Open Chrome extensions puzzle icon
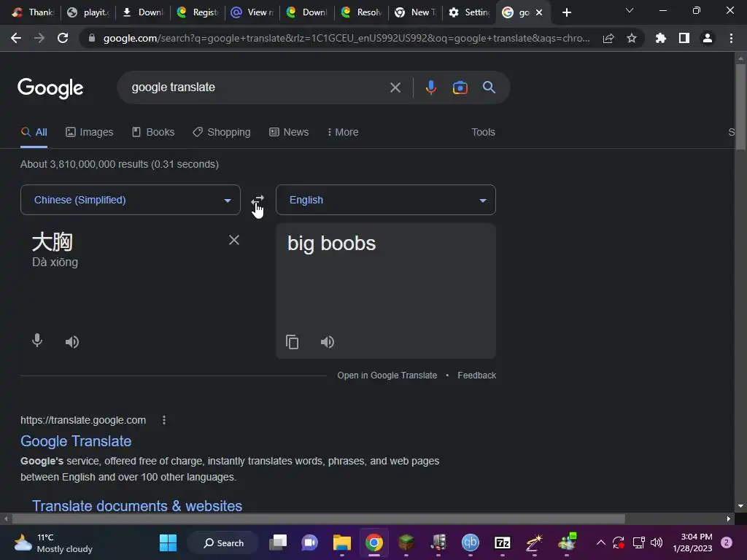 (x=660, y=38)
